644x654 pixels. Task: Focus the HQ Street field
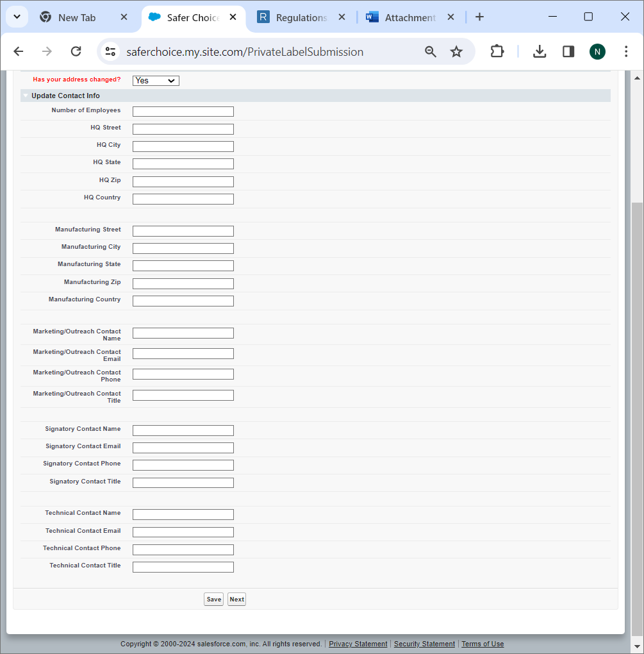tap(183, 129)
